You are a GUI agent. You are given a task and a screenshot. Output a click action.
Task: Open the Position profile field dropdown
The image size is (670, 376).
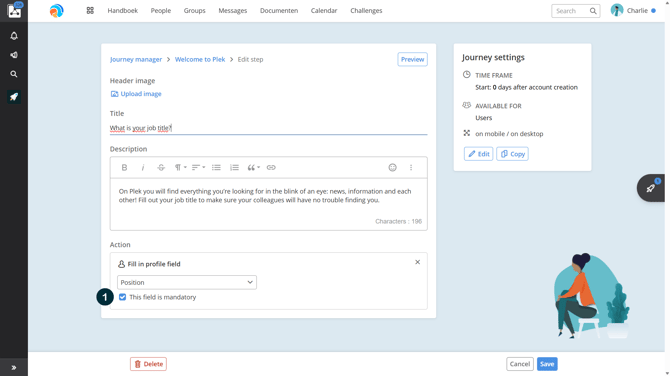click(x=187, y=282)
